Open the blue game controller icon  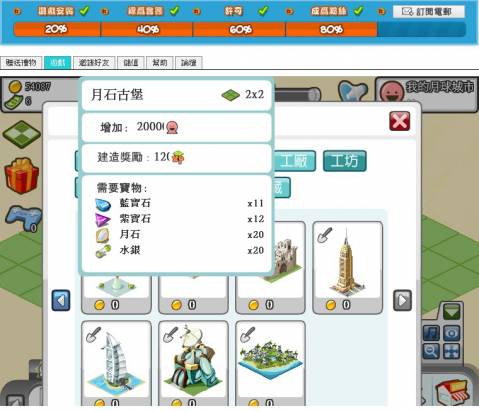(x=23, y=219)
